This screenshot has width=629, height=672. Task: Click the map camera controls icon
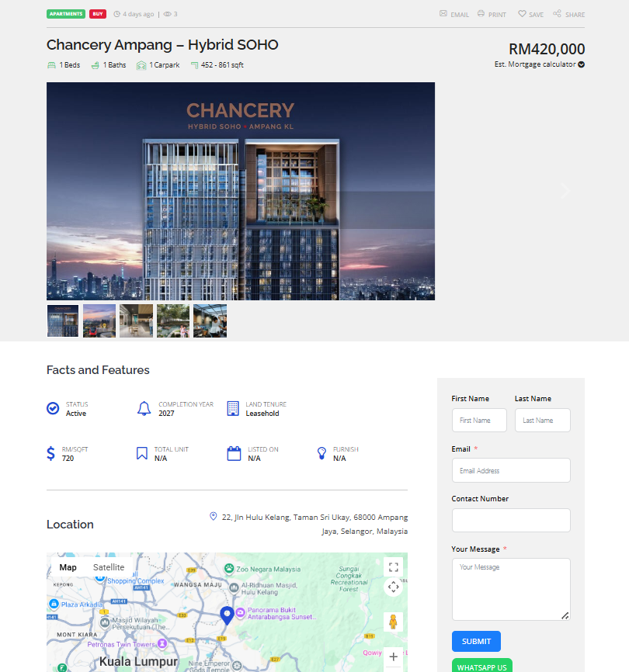click(393, 587)
